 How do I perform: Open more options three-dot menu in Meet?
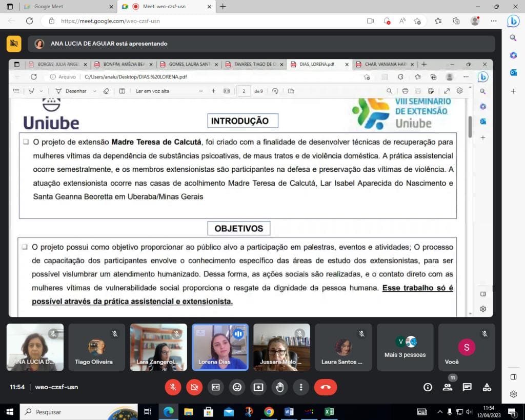(x=301, y=387)
